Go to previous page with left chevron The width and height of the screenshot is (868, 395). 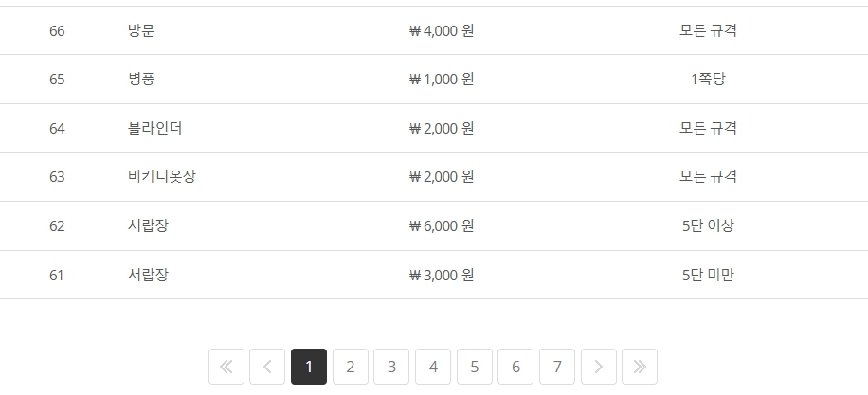(267, 367)
